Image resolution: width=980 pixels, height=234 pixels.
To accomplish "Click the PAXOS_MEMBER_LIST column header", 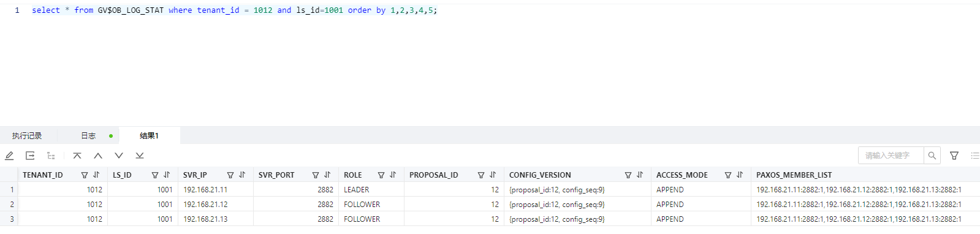I will [x=794, y=175].
